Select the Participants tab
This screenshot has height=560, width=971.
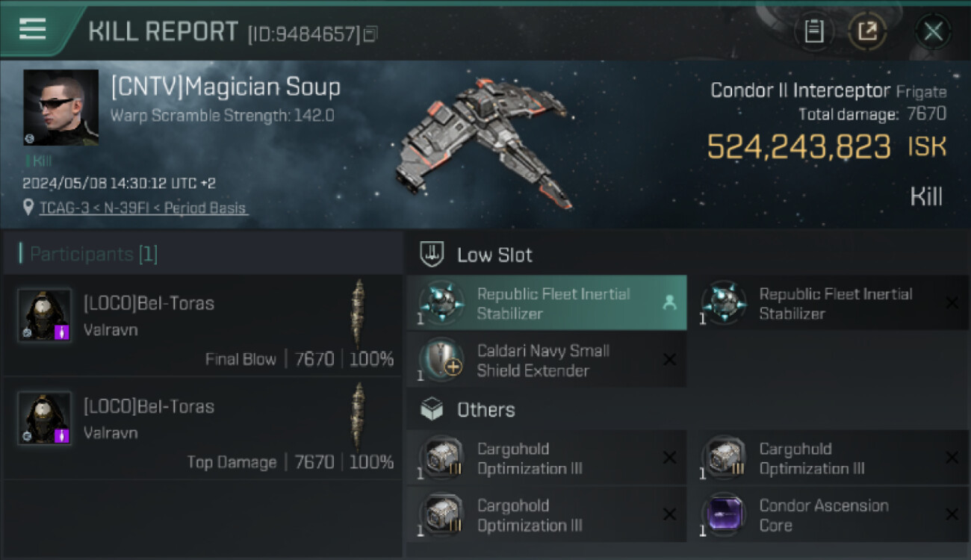pos(93,254)
